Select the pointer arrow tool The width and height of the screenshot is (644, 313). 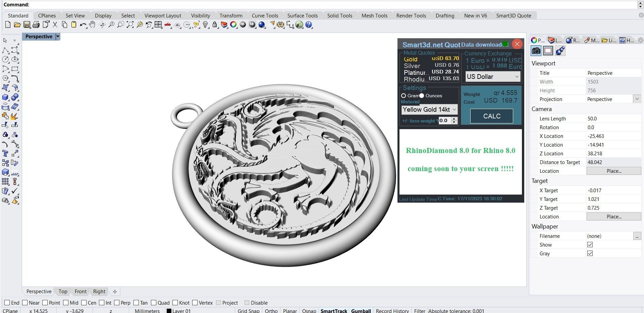tap(5, 41)
